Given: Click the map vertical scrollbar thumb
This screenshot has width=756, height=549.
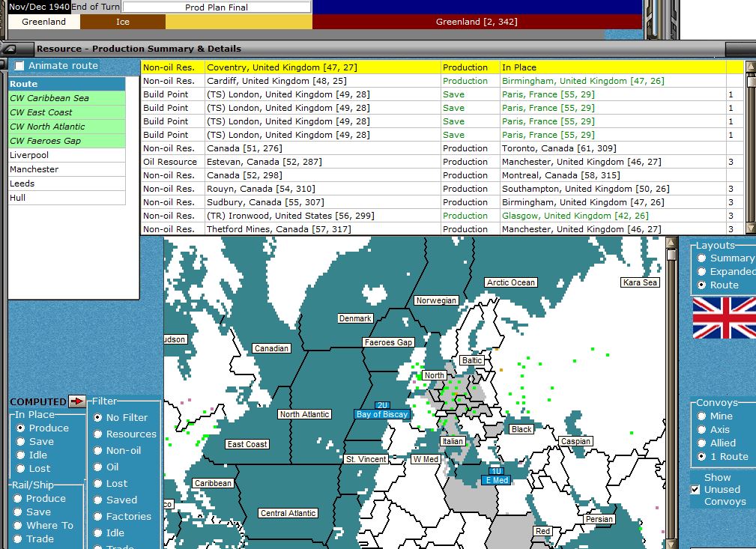Looking at the screenshot, I should (x=671, y=255).
